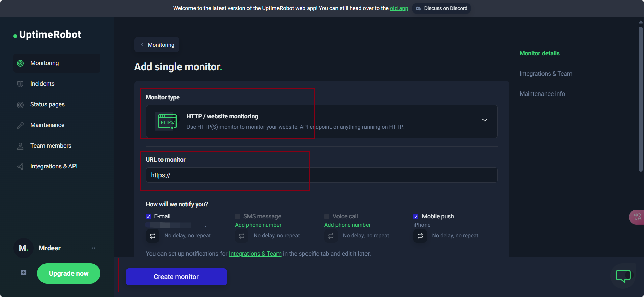
Task: Open the Integrations & Team inline link
Action: [255, 254]
